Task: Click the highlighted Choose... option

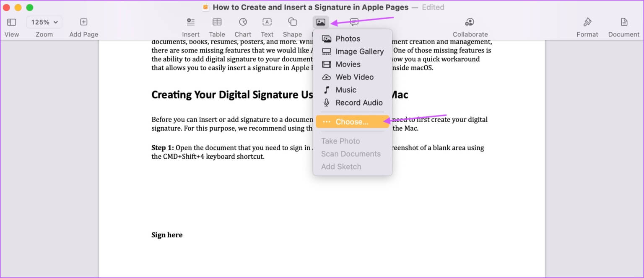Action: tap(352, 122)
